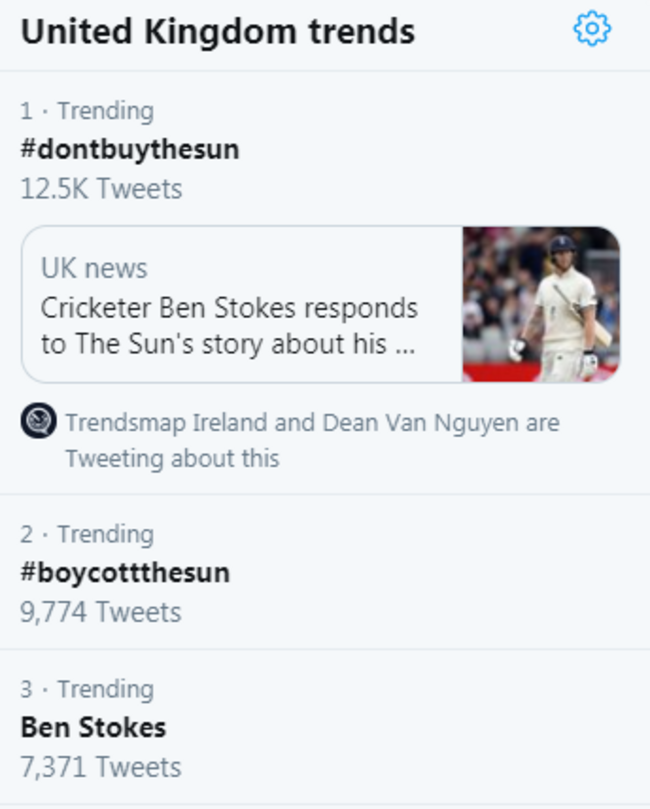
Task: Click the 7,371 Tweets count
Action: 100,767
